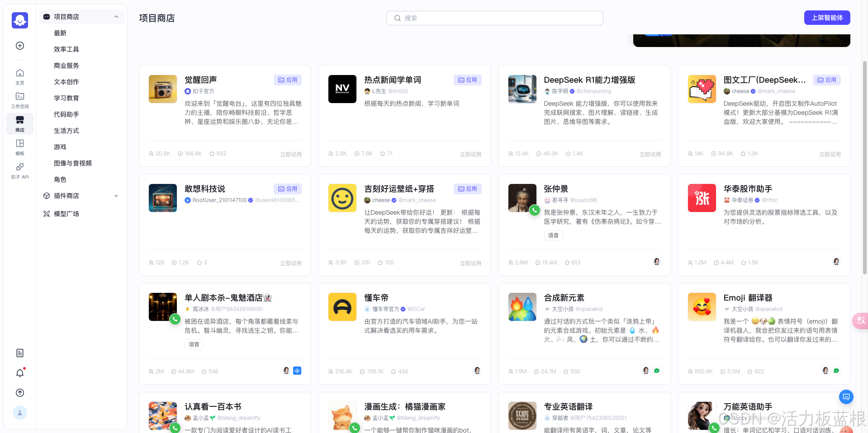This screenshot has width=868, height=433.
Task: Open the user avatar at sidebar bottom
Action: (20, 413)
